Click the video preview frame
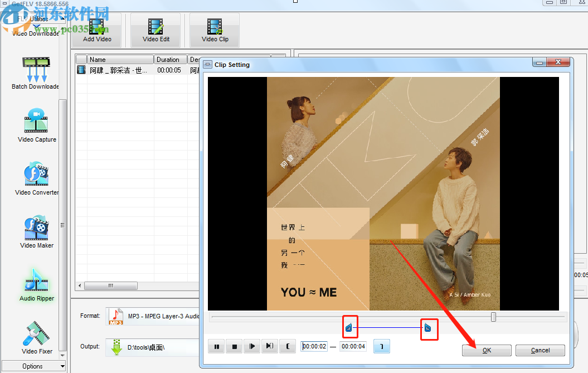 point(383,193)
